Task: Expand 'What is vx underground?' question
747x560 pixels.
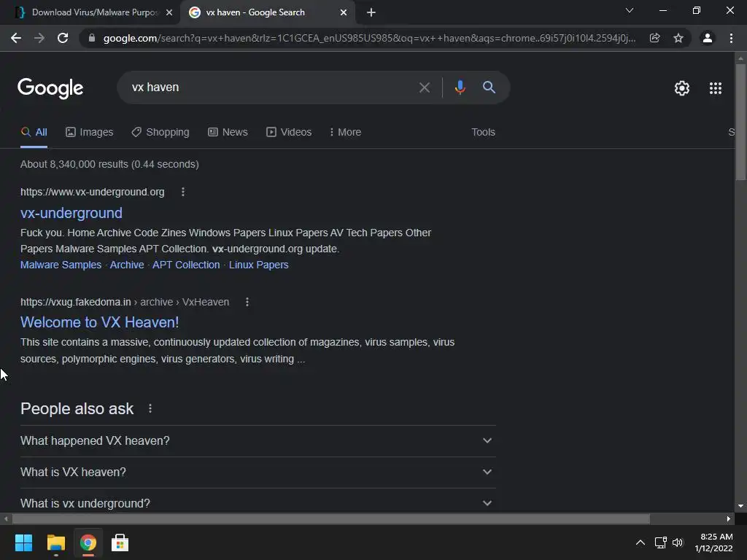Action: coord(258,503)
